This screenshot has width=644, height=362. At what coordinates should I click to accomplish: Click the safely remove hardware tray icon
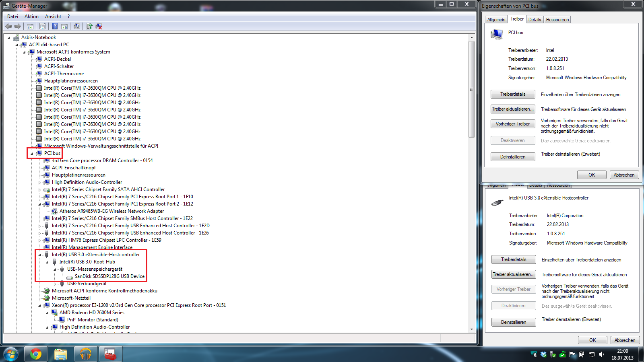553,354
